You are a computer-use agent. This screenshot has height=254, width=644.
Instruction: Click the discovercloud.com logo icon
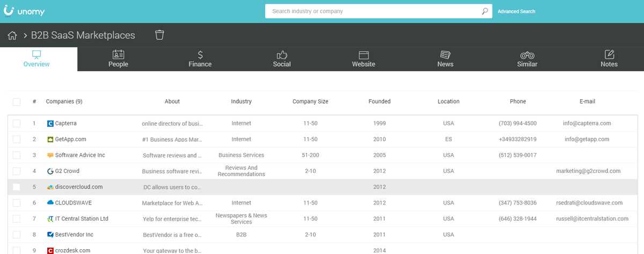point(50,187)
